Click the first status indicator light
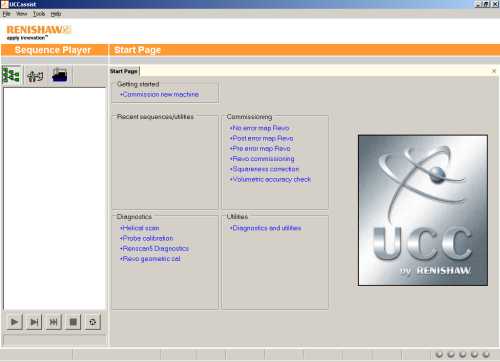 (x=439, y=354)
